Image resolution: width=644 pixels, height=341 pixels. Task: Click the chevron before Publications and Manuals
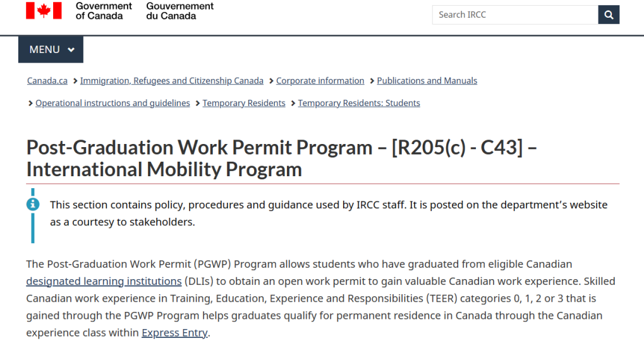(x=372, y=81)
